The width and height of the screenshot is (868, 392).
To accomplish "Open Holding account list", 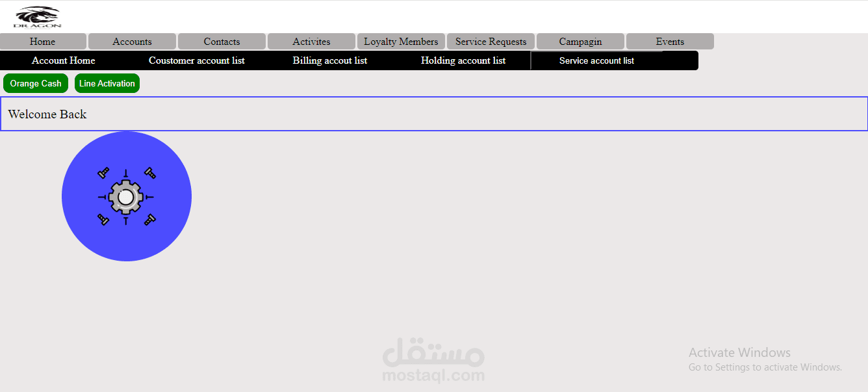I will [463, 60].
